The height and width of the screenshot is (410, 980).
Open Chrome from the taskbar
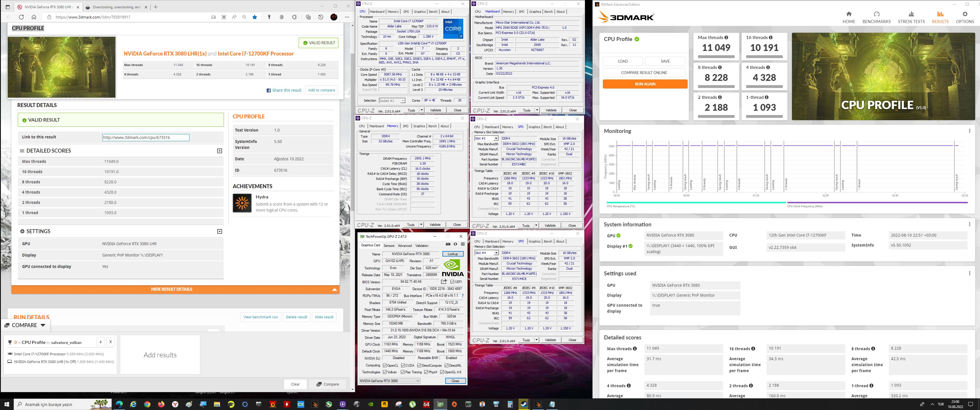147,404
